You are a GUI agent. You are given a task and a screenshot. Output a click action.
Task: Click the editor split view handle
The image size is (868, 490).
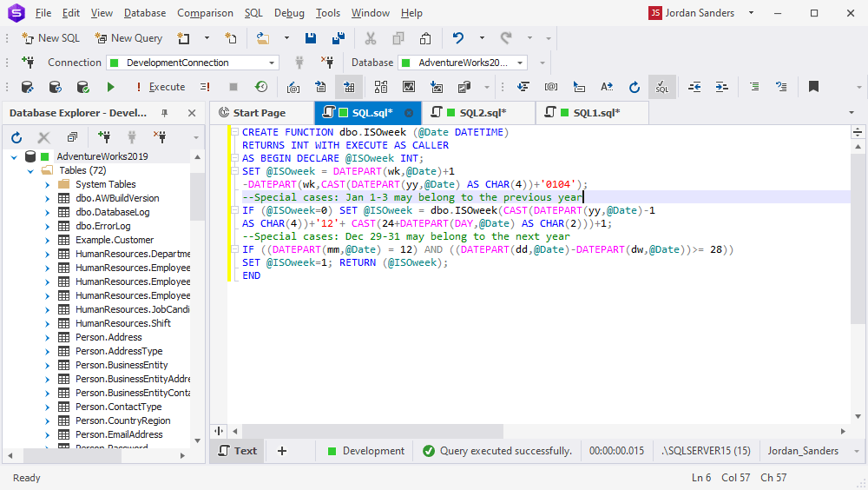click(219, 431)
